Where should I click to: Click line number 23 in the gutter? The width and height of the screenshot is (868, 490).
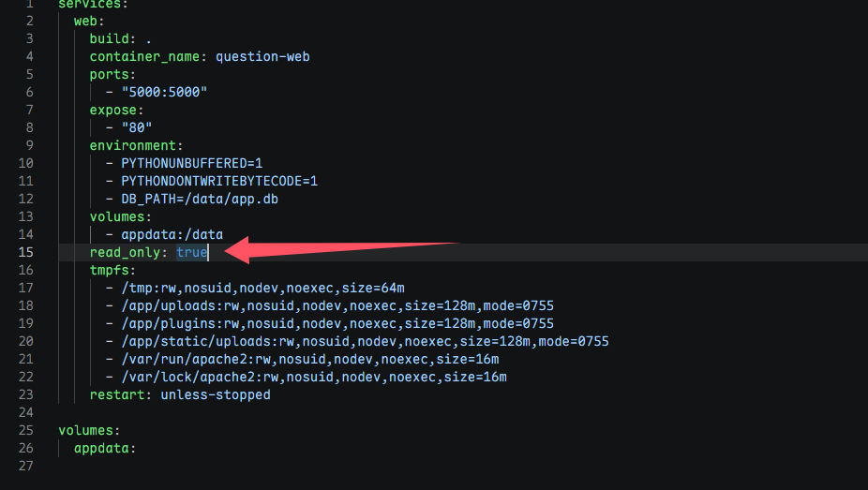point(26,394)
